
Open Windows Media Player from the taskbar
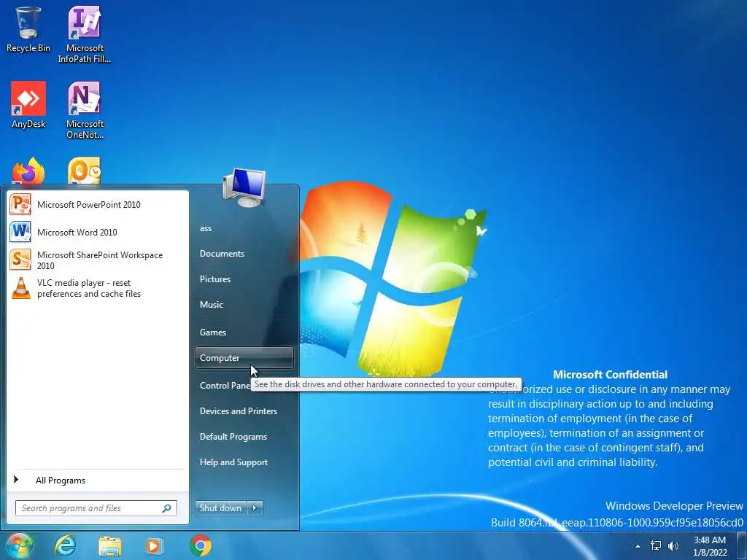pyautogui.click(x=154, y=545)
